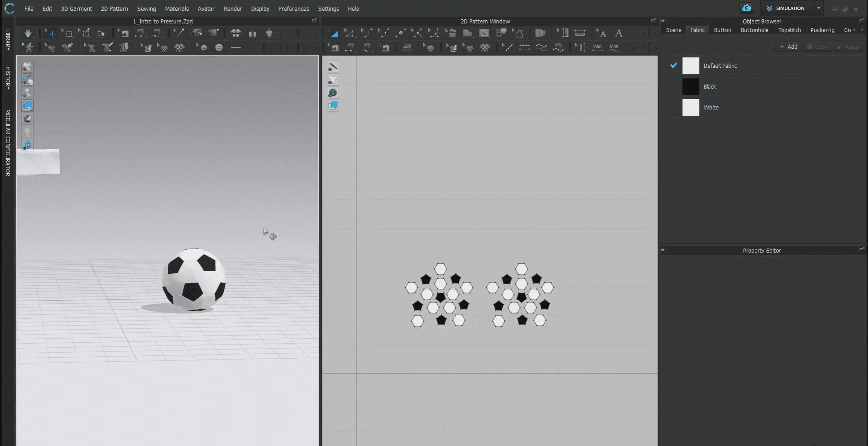Switch to the Topstitch tab

789,30
